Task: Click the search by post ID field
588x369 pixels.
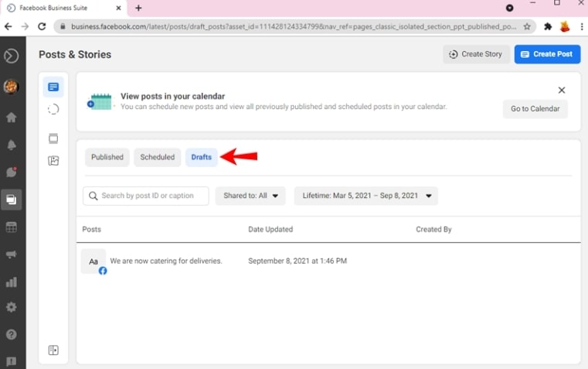Action: [x=146, y=196]
